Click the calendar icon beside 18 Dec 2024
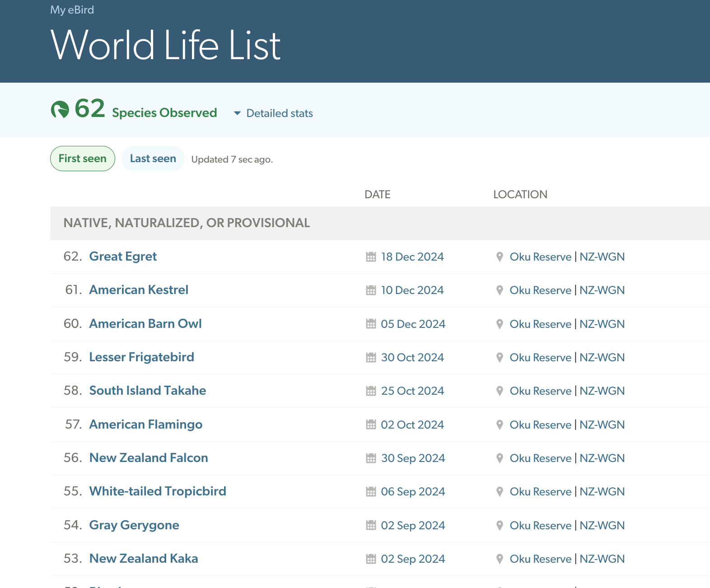This screenshot has height=588, width=710. 371,257
